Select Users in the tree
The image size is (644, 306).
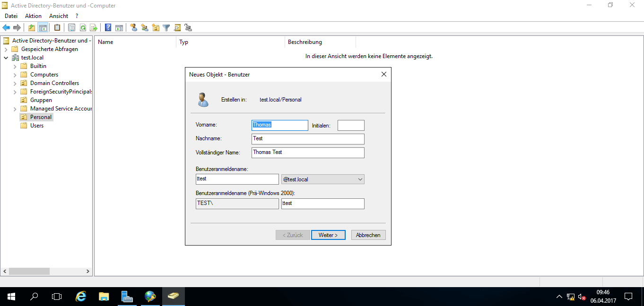click(37, 126)
